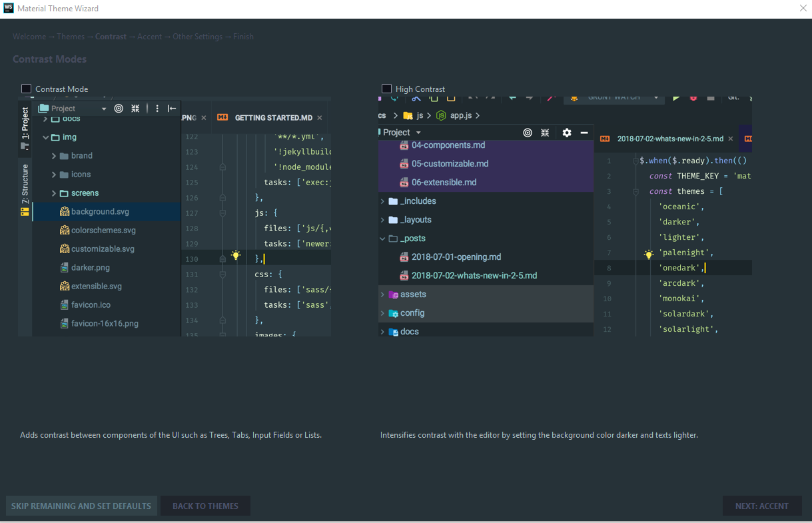Click settings gear in High Contrast preview

[x=567, y=133]
